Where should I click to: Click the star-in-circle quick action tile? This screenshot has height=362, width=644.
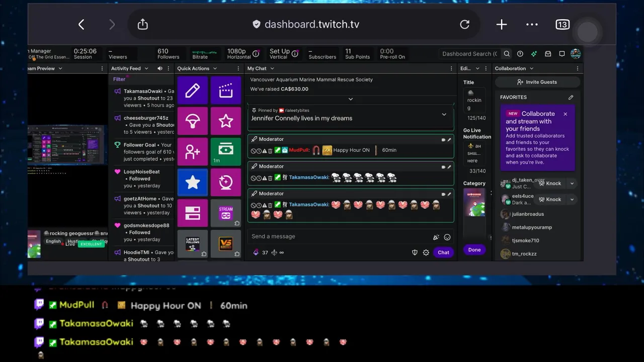coord(226,183)
